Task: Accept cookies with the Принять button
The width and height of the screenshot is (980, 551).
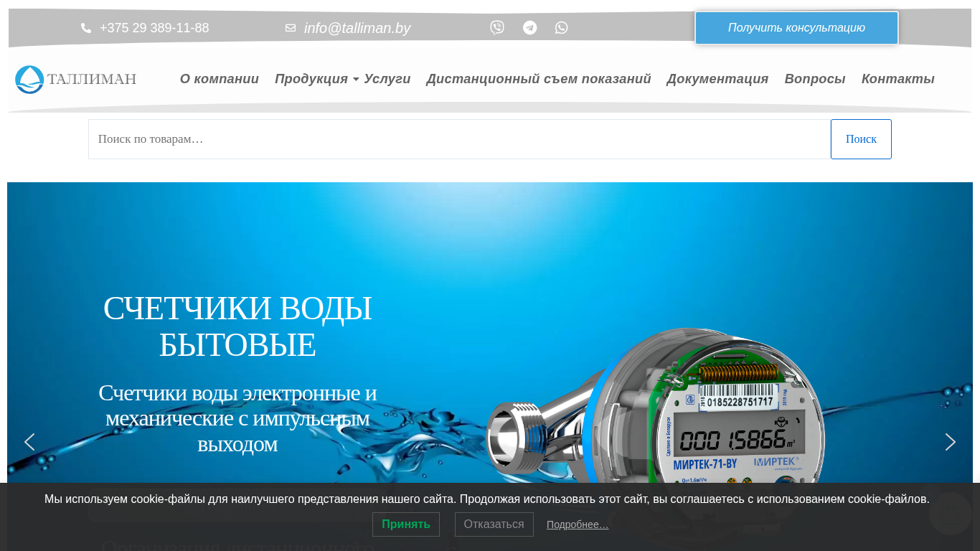Action: 406,524
